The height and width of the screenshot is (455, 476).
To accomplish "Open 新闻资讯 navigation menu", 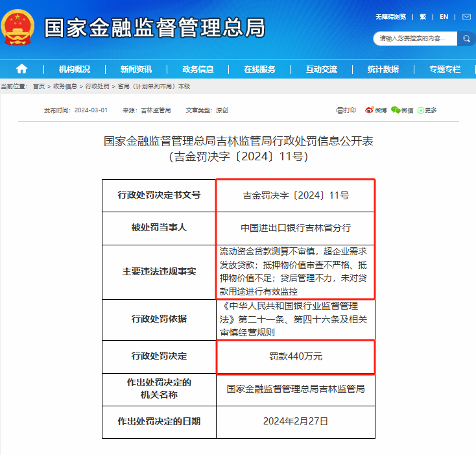I will point(136,69).
